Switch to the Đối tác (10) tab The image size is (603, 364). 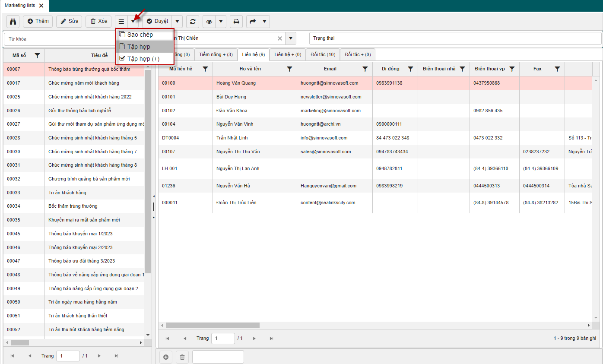click(x=323, y=54)
